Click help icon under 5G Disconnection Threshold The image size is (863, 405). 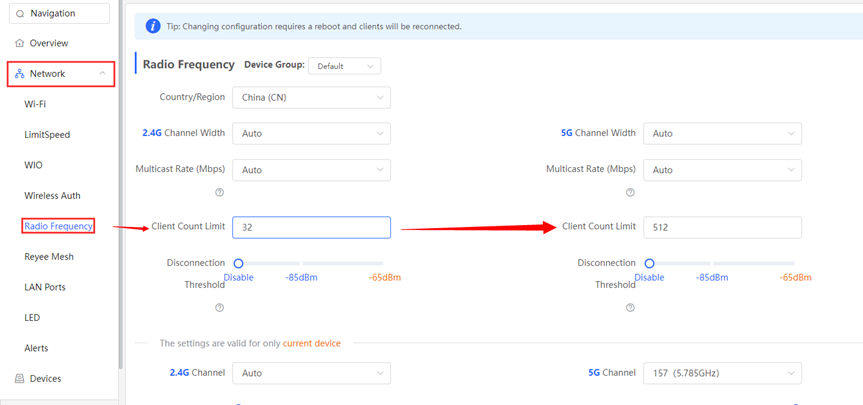[630, 308]
